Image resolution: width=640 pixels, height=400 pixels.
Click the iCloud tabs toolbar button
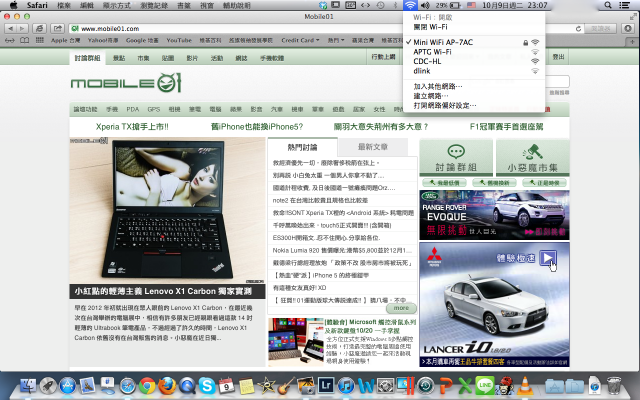pyautogui.click(x=39, y=29)
